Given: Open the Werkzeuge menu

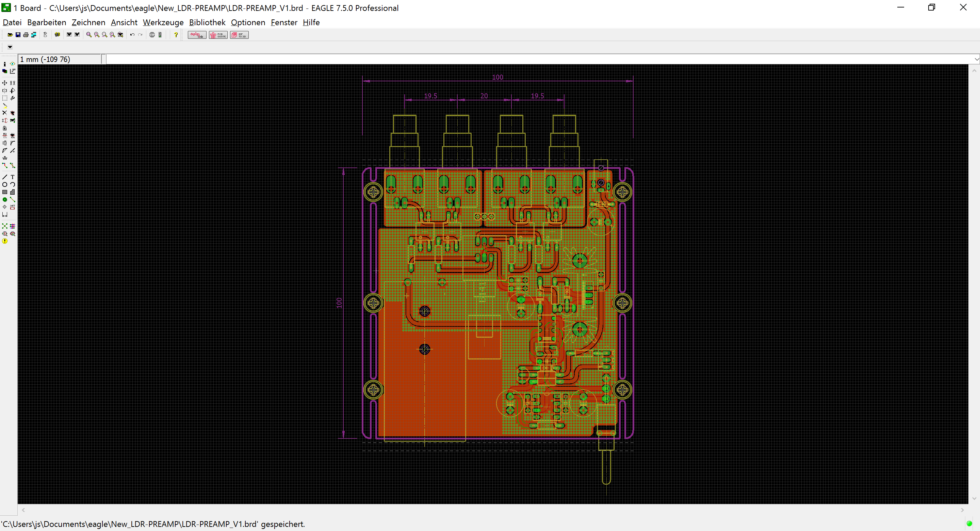Looking at the screenshot, I should pyautogui.click(x=163, y=22).
